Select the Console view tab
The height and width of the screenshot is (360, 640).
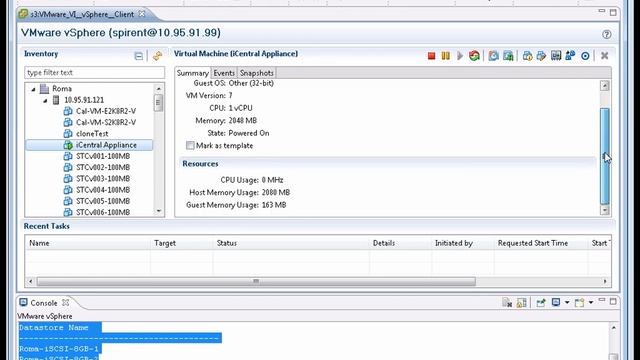point(44,303)
